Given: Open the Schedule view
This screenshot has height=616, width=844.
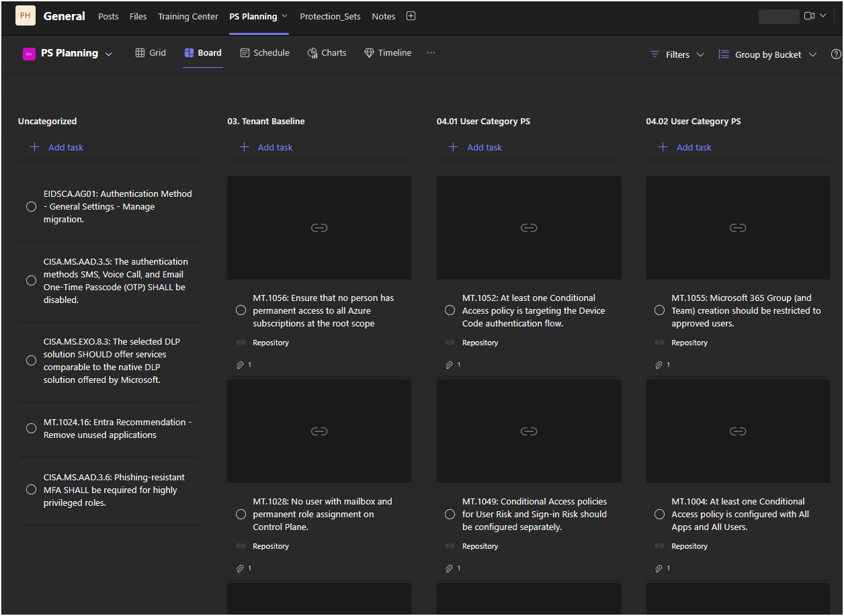Looking at the screenshot, I should pyautogui.click(x=264, y=52).
